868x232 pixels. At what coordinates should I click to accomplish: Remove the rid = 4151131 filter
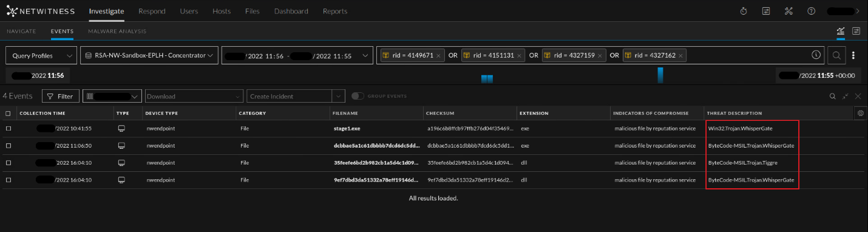click(519, 55)
